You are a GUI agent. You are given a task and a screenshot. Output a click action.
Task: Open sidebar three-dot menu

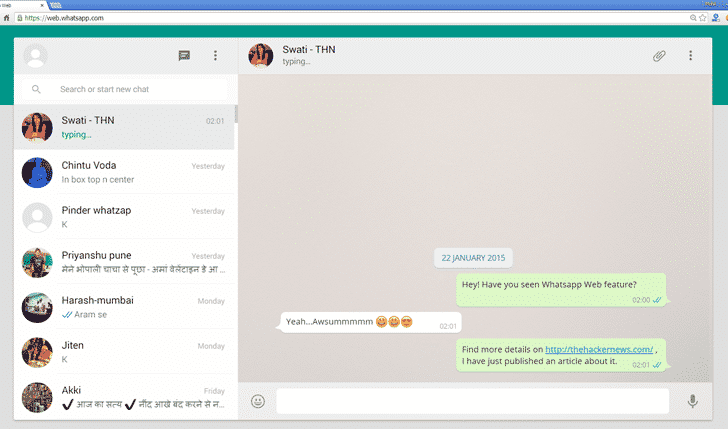click(215, 56)
